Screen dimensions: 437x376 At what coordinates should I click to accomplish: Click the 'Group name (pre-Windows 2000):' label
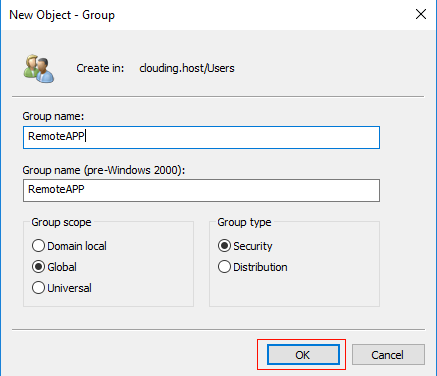pyautogui.click(x=104, y=170)
